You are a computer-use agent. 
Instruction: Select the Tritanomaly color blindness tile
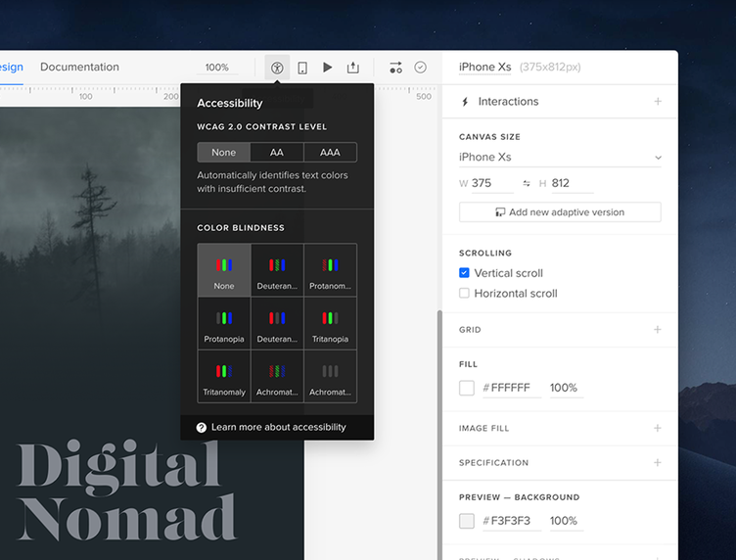[224, 376]
